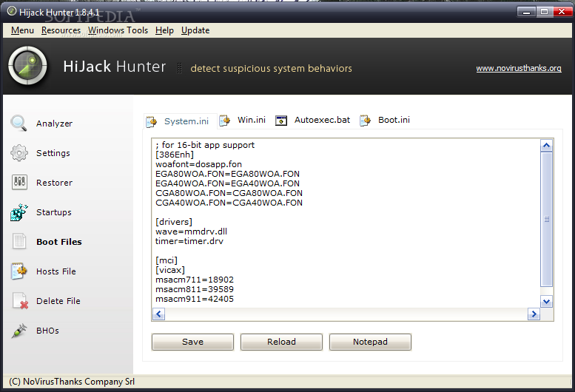Click the CGA40WOA.FON=CGA40WOA.FON line
575x392 pixels.
click(229, 203)
